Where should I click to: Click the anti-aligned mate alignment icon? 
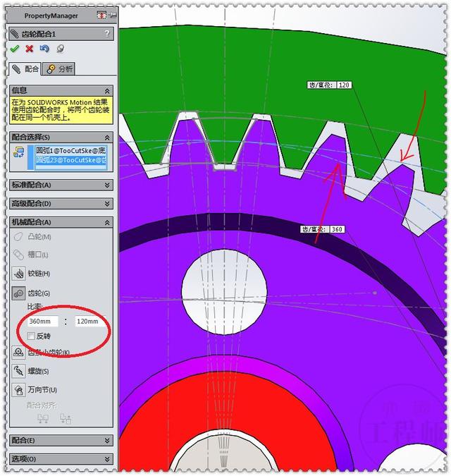click(66, 419)
